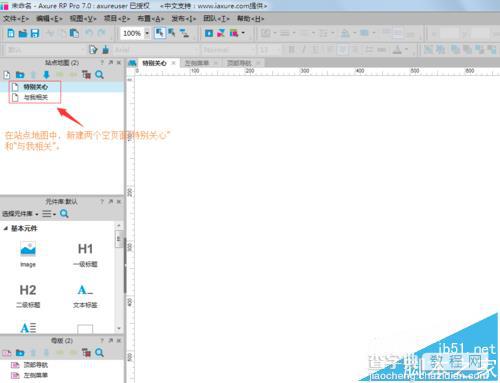The height and width of the screenshot is (383, 500).
Task: Click the Open folder icon in toolbar
Action: click(x=23, y=33)
